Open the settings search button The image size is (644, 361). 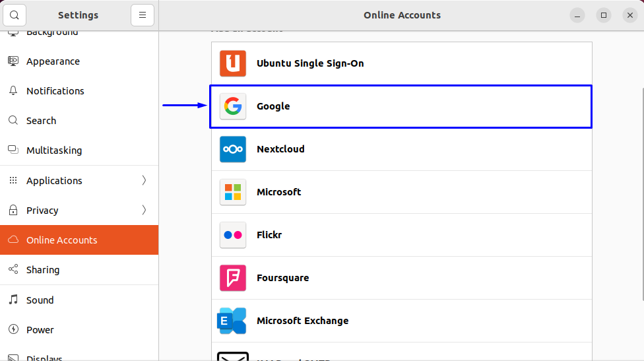click(x=15, y=15)
